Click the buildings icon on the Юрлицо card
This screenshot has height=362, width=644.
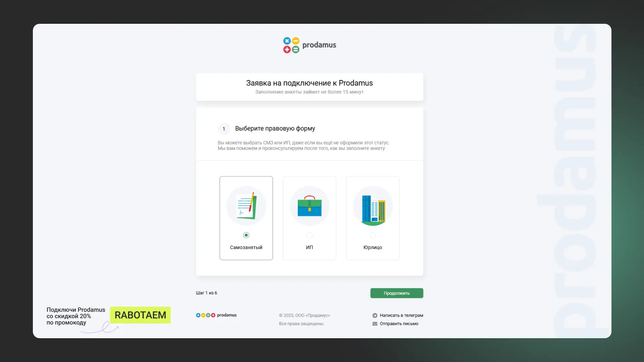[x=373, y=205]
